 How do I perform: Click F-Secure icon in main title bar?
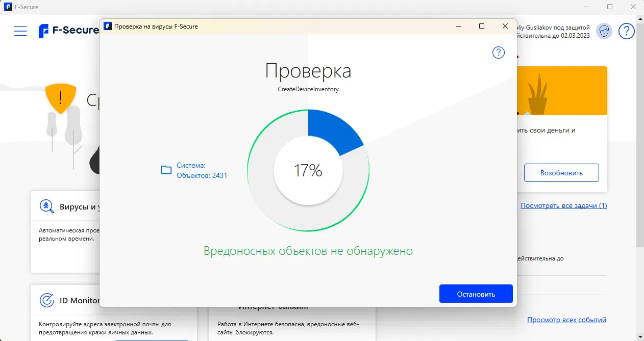click(8, 7)
